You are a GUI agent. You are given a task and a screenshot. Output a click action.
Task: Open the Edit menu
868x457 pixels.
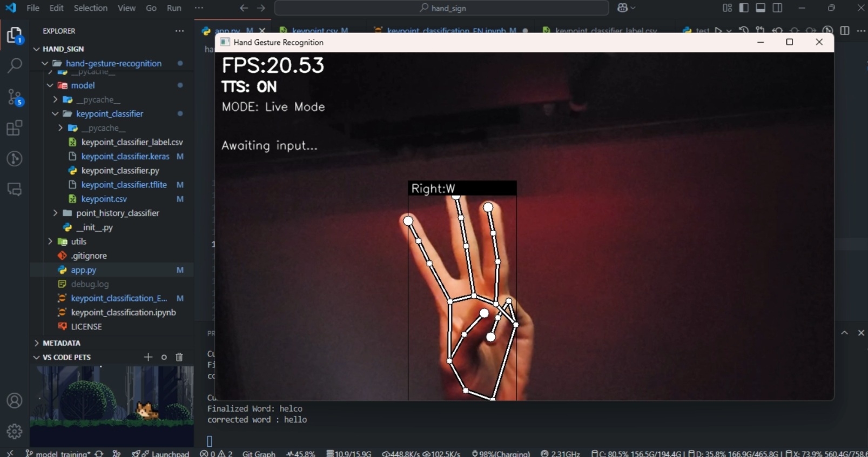[x=56, y=8]
